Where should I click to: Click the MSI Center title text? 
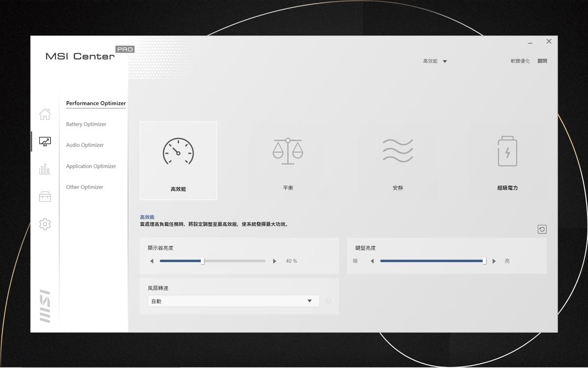pyautogui.click(x=80, y=56)
